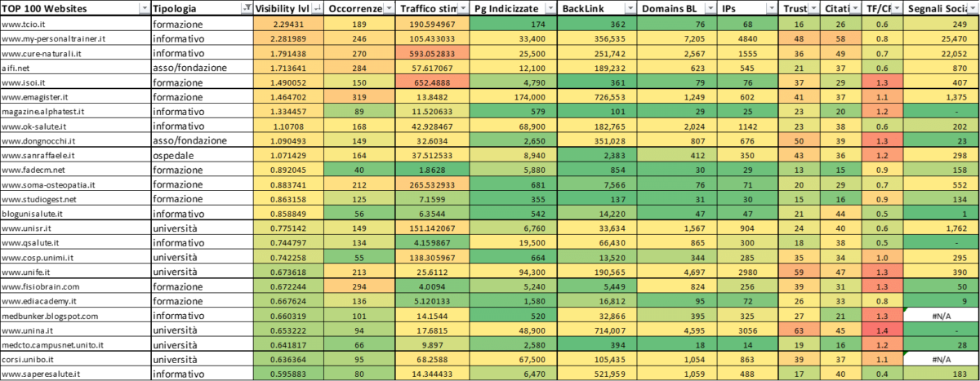Open the Domains BL column filter dropdown
This screenshot has width=980, height=381.
[x=710, y=8]
